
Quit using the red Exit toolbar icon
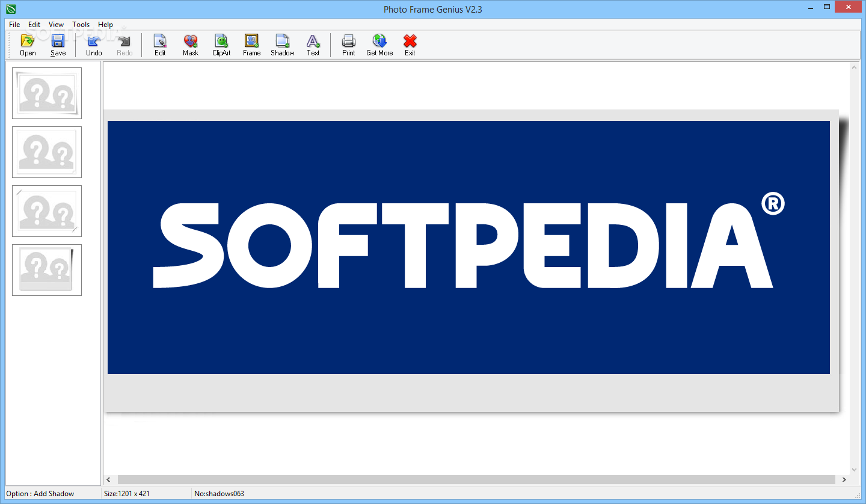(410, 45)
